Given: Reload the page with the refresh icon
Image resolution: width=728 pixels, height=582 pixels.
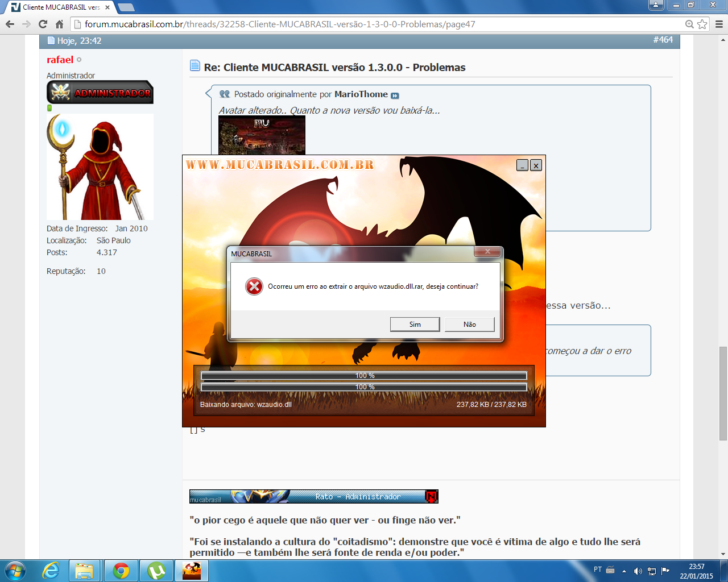Looking at the screenshot, I should coord(43,24).
